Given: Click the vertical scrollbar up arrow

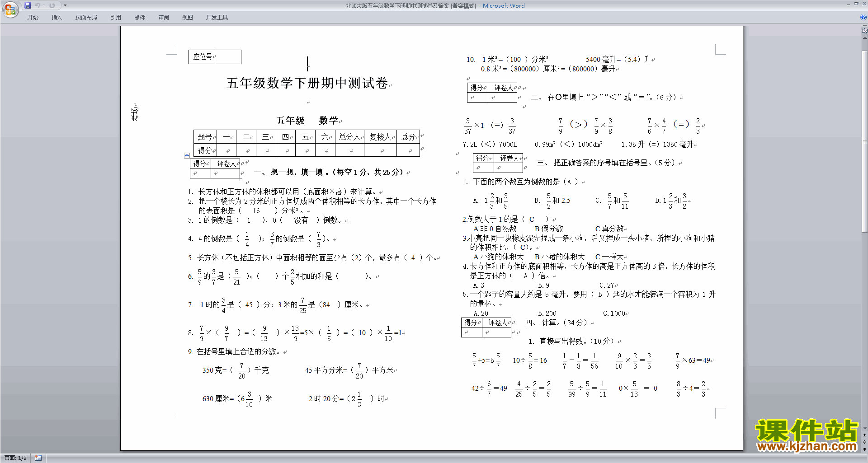Looking at the screenshot, I should click(865, 37).
